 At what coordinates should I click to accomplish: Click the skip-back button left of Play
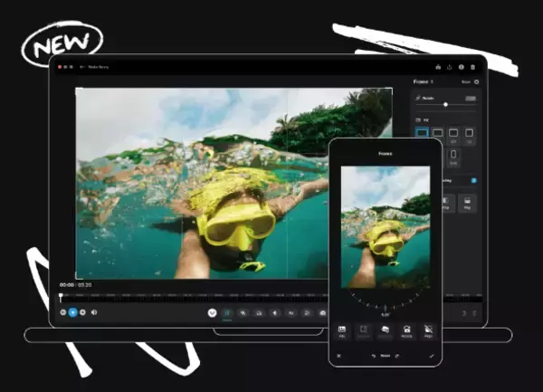(63, 312)
